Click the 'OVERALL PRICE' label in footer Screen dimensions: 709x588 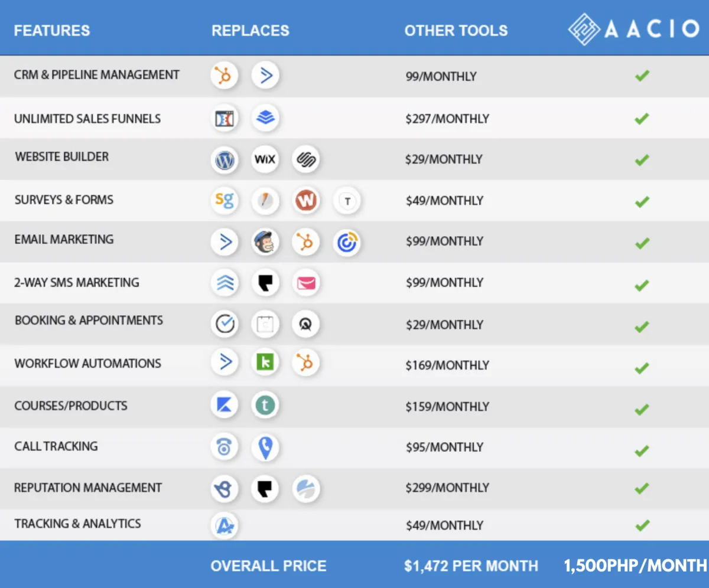[269, 566]
